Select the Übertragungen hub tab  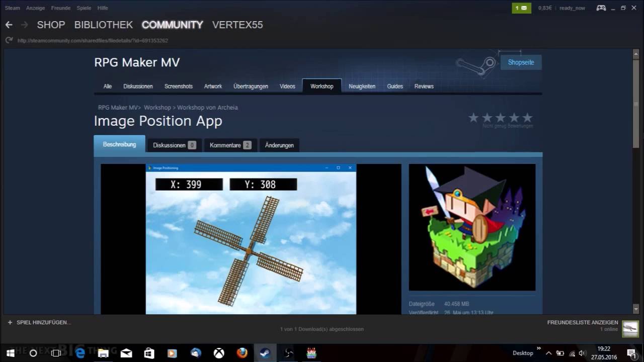pyautogui.click(x=251, y=86)
